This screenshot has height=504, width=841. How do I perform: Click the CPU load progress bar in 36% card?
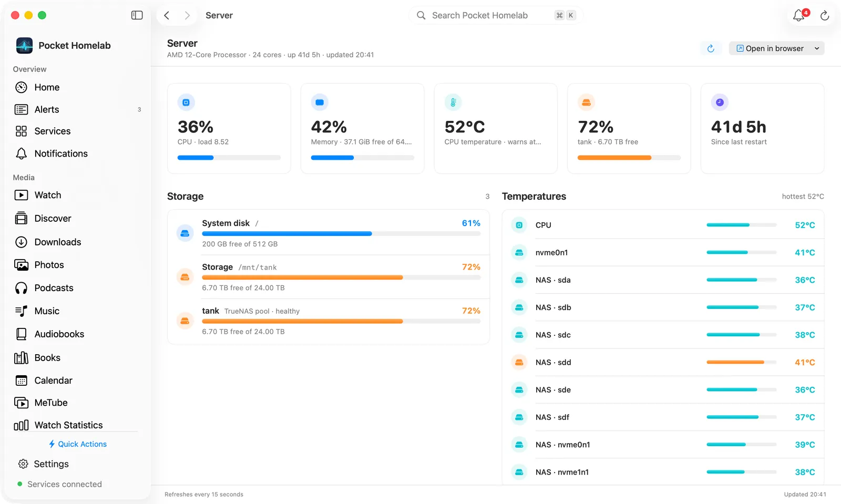click(229, 158)
